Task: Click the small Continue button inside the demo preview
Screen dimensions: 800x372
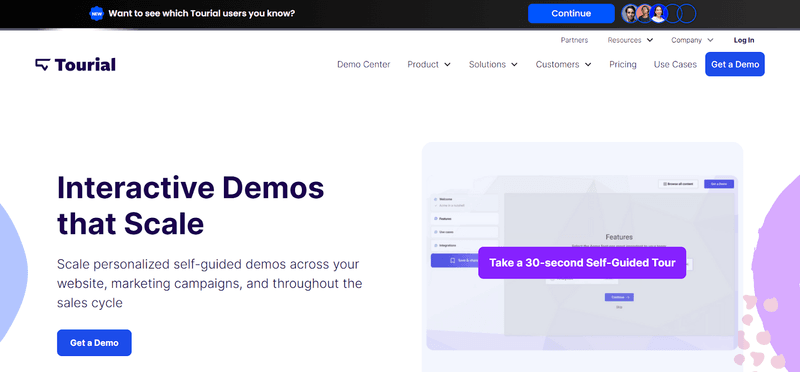Action: 619,297
